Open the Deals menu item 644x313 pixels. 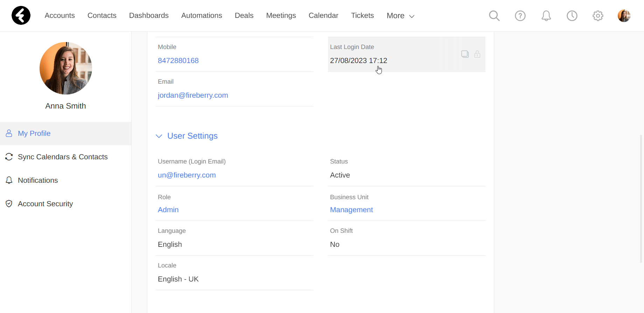coord(244,15)
